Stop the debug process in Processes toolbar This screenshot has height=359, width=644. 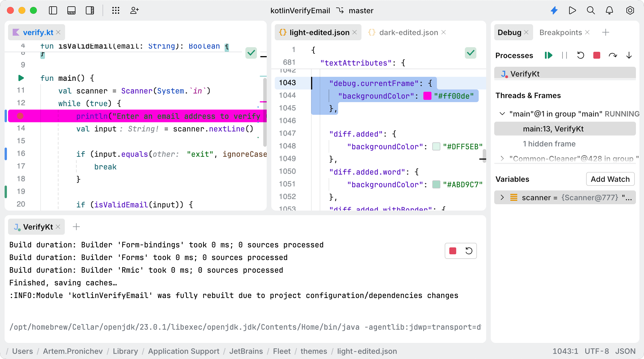click(596, 55)
